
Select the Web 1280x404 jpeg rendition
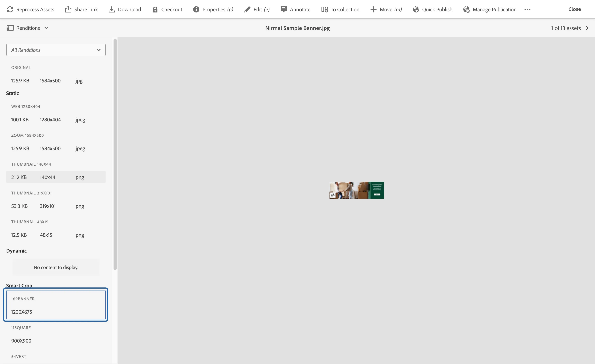56,120
